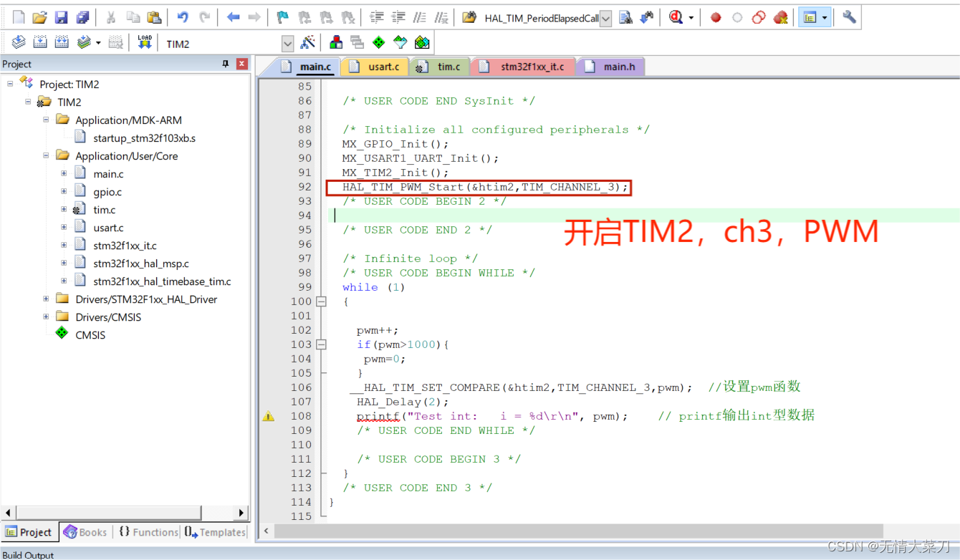
Task: Collapse the if block at line 103
Action: (322, 344)
